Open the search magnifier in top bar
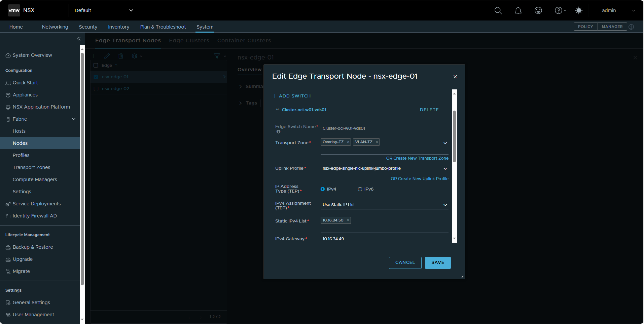This screenshot has height=324, width=644. pyautogui.click(x=498, y=10)
